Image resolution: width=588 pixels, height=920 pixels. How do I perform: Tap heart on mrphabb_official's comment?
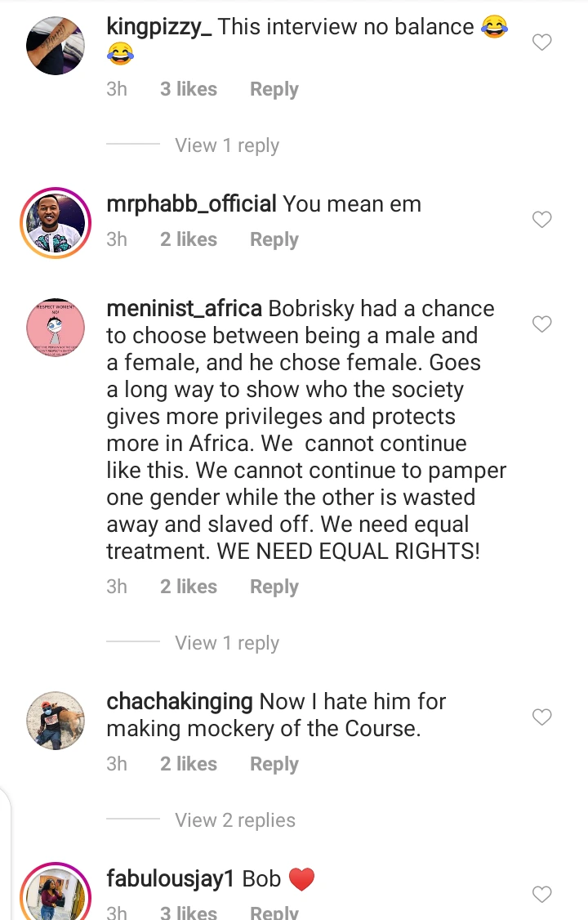point(542,219)
